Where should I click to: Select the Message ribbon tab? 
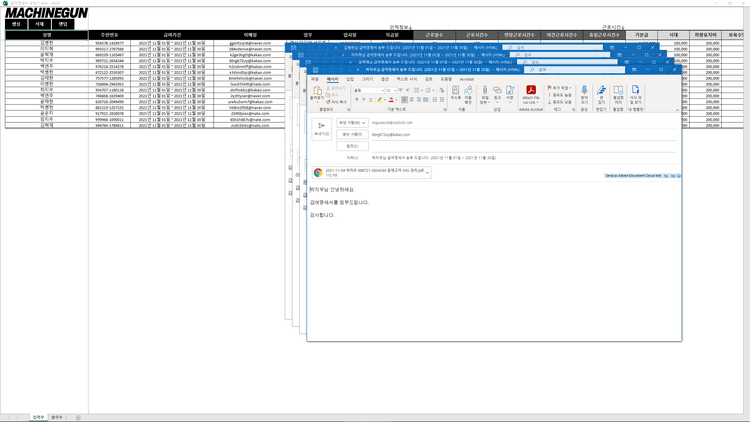click(x=332, y=79)
